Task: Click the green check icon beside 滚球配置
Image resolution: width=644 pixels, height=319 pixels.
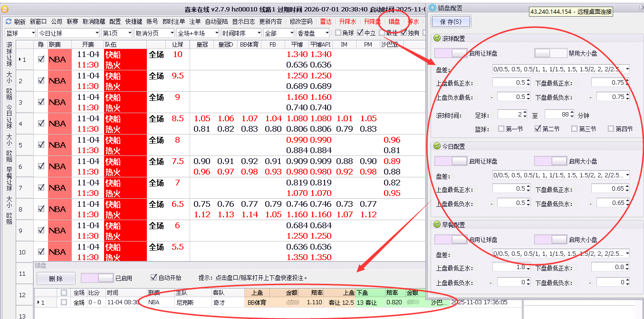Action: pyautogui.click(x=437, y=39)
